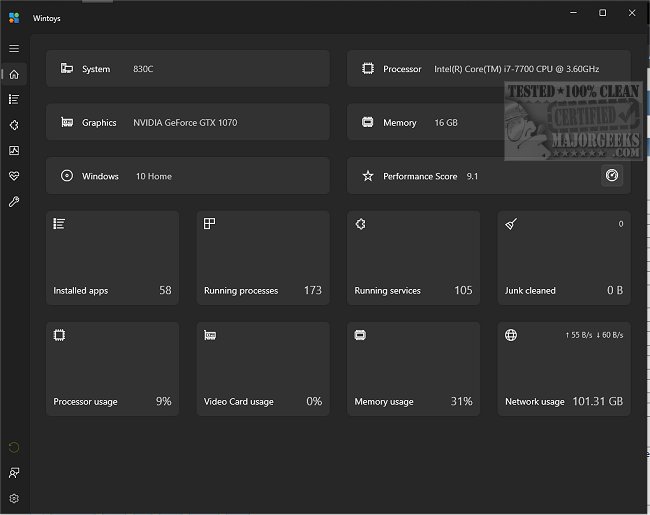The image size is (650, 515).
Task: Open the Performance chart sidebar icon
Action: [x=14, y=151]
